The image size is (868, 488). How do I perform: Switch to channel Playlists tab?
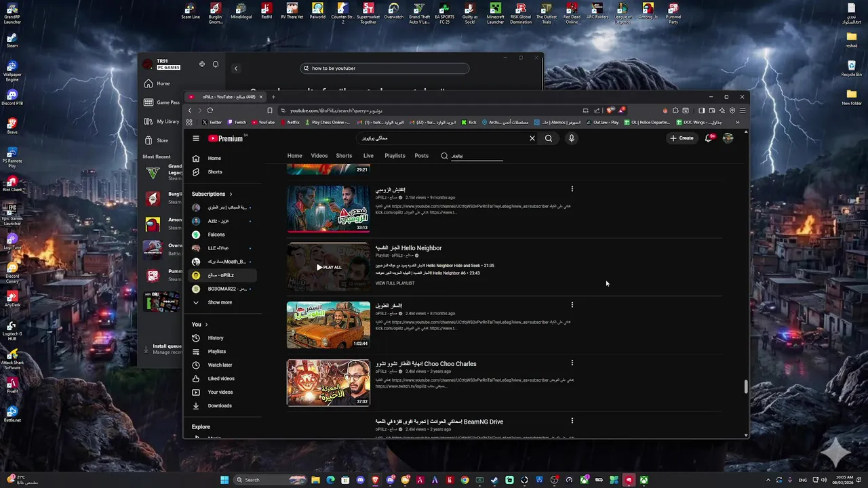coord(395,156)
